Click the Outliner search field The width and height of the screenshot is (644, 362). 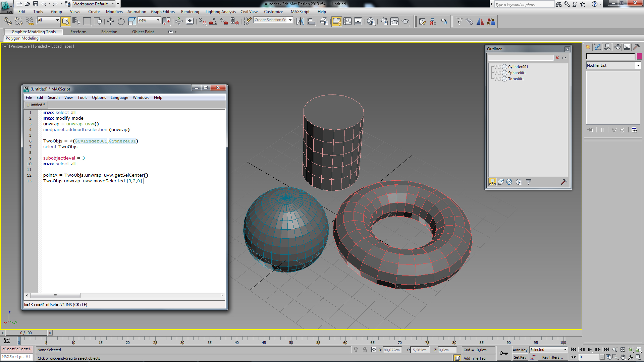(521, 58)
